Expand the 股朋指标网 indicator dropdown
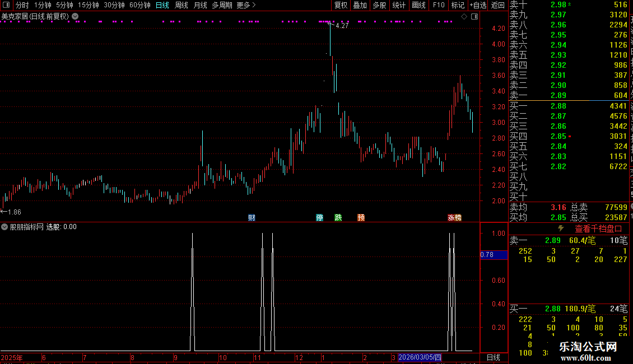This screenshot has width=633, height=364. [4, 227]
